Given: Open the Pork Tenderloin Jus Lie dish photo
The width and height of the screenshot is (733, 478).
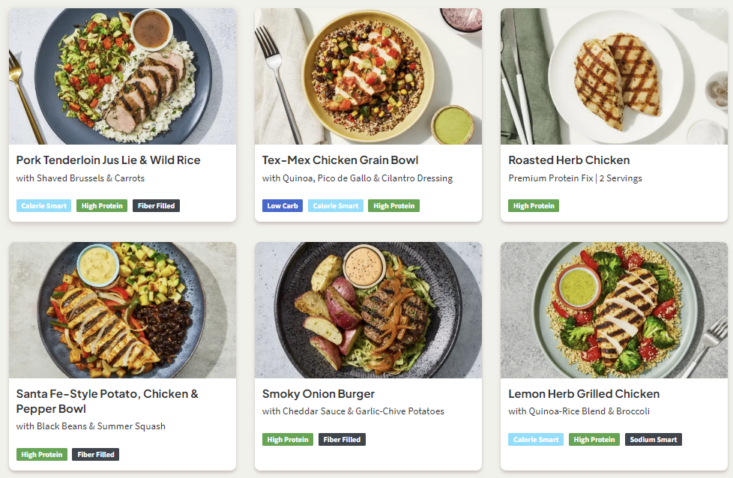Looking at the screenshot, I should 123,77.
